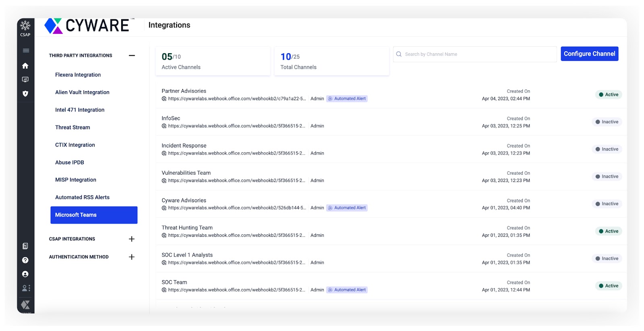Click the Total Channels count card
Viewport: 644px width, 331px height.
pyautogui.click(x=332, y=61)
